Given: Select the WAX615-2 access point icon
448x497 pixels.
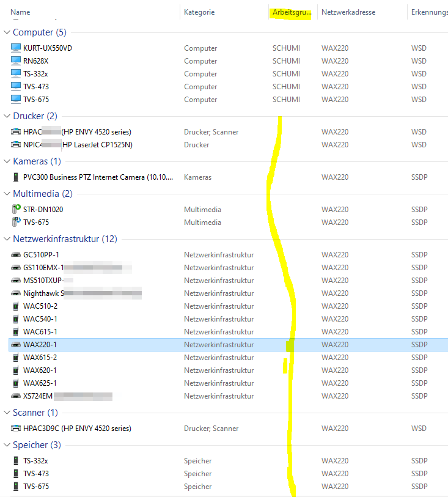Looking at the screenshot, I should pos(16,357).
